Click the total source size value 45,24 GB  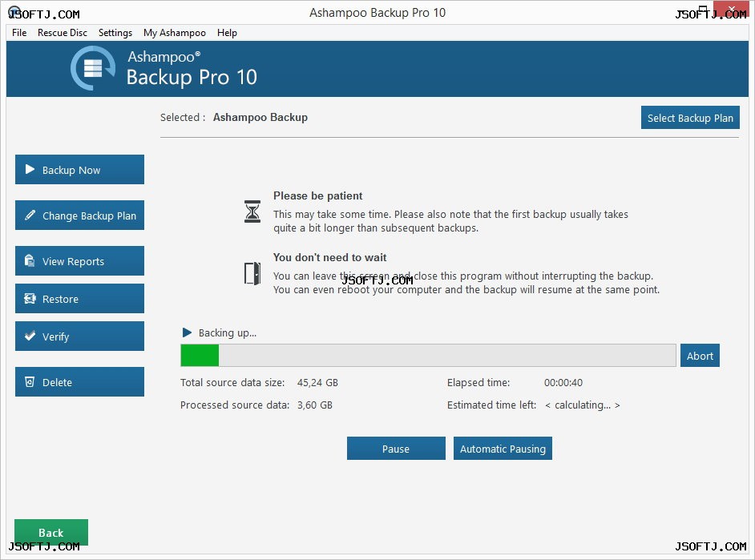[x=318, y=382]
